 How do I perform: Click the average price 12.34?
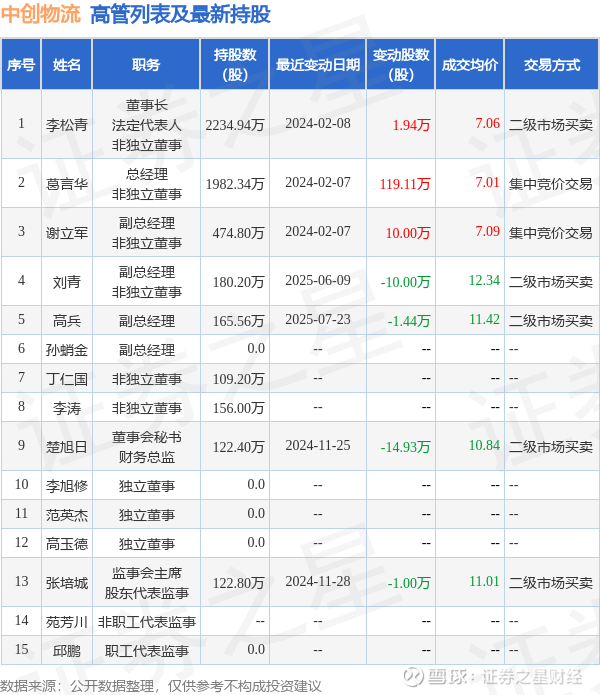pyautogui.click(x=484, y=280)
